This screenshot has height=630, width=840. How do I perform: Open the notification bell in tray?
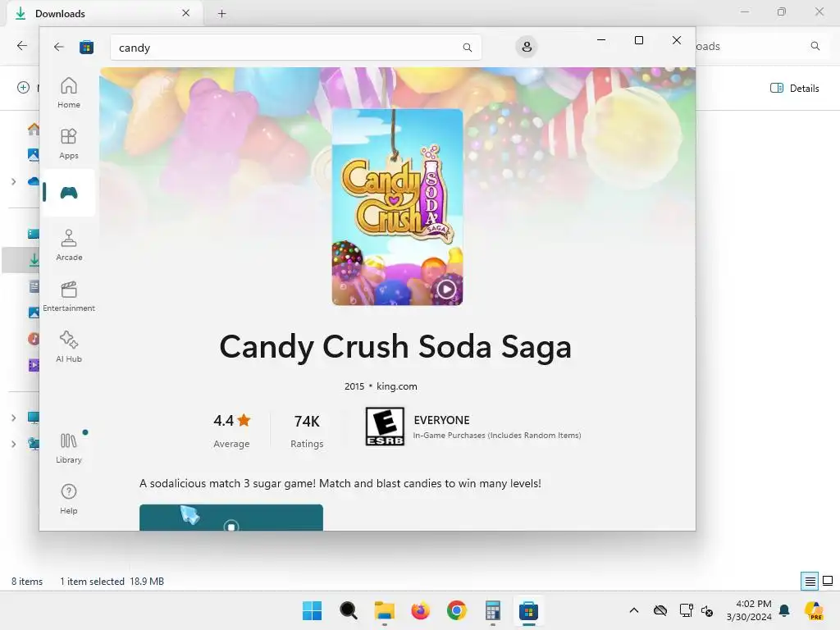784,610
